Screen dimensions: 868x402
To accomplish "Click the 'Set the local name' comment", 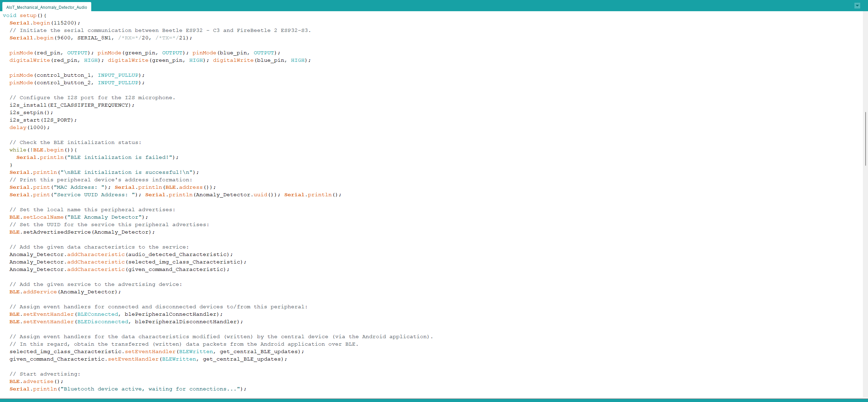I will click(92, 209).
